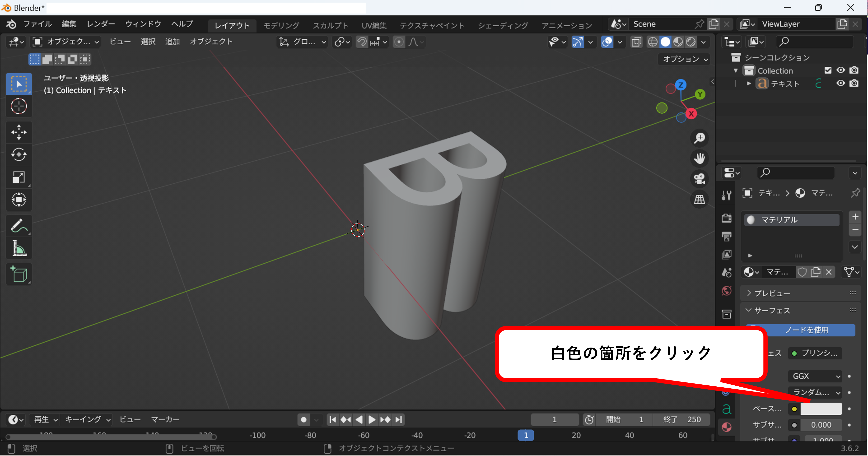This screenshot has height=456, width=868.
Task: Select the Add Cube tool
Action: pos(19,274)
